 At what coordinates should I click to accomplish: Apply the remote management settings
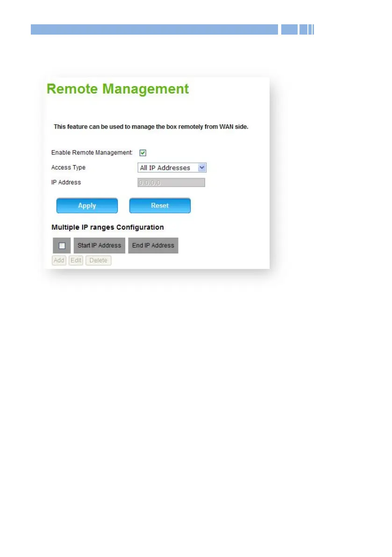tap(87, 206)
